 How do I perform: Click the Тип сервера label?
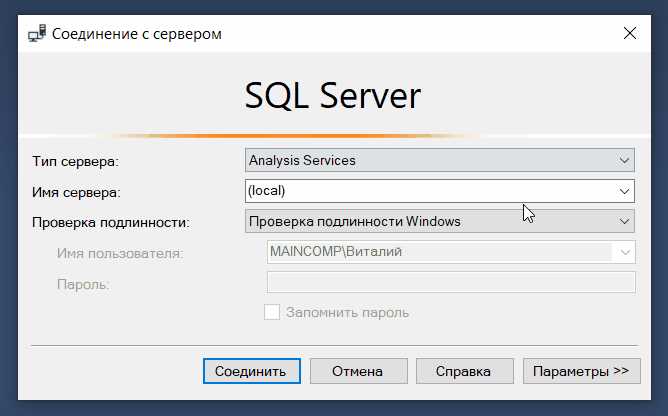click(x=75, y=161)
